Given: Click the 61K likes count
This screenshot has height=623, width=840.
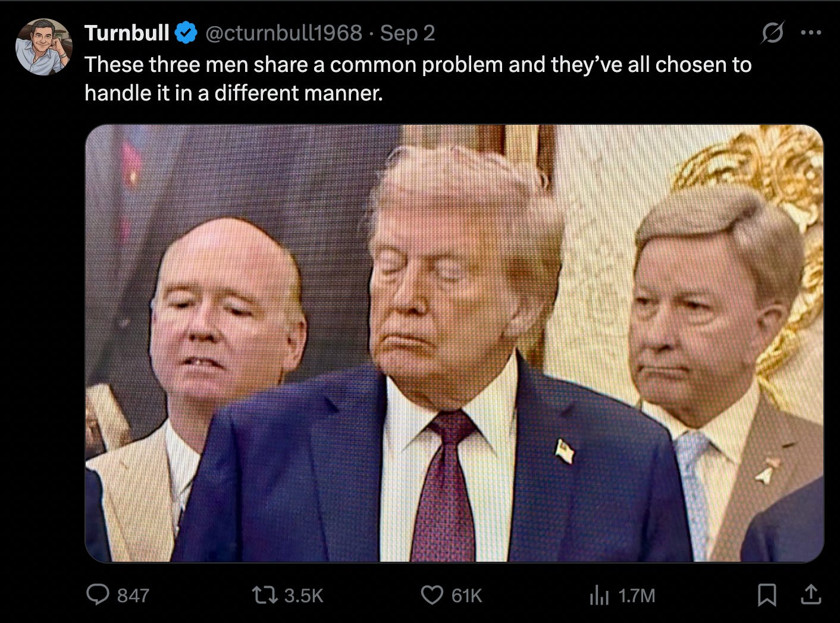Looking at the screenshot, I should click(466, 595).
